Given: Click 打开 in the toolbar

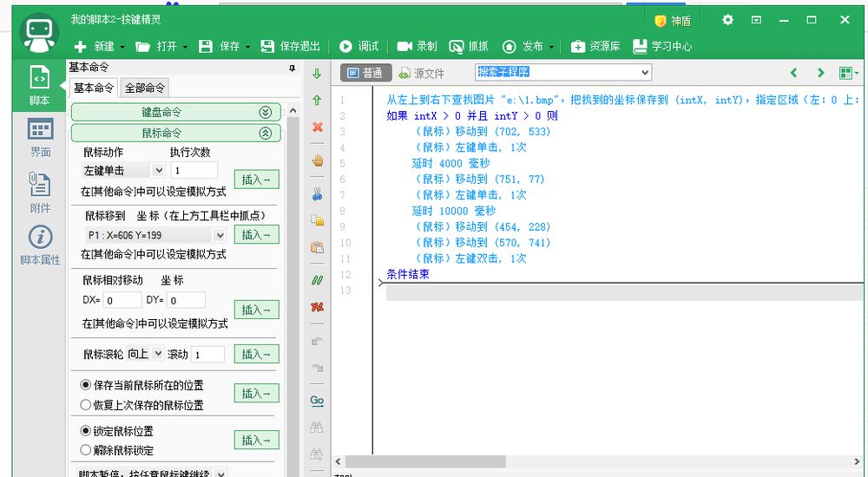Looking at the screenshot, I should pyautogui.click(x=156, y=47).
